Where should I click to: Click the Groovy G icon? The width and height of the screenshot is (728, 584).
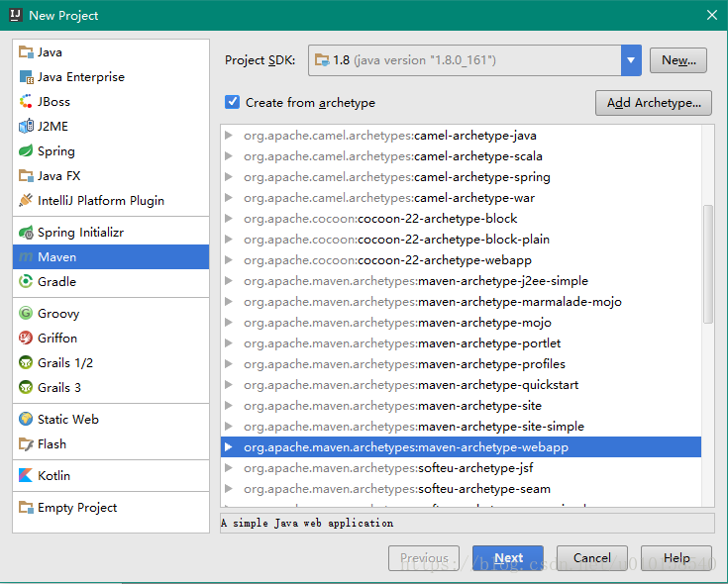(x=26, y=313)
